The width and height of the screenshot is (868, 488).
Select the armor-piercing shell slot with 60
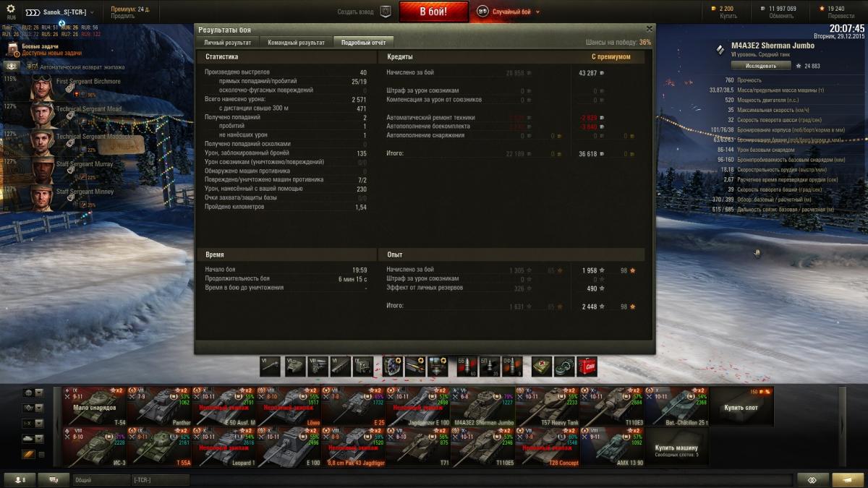(x=469, y=367)
